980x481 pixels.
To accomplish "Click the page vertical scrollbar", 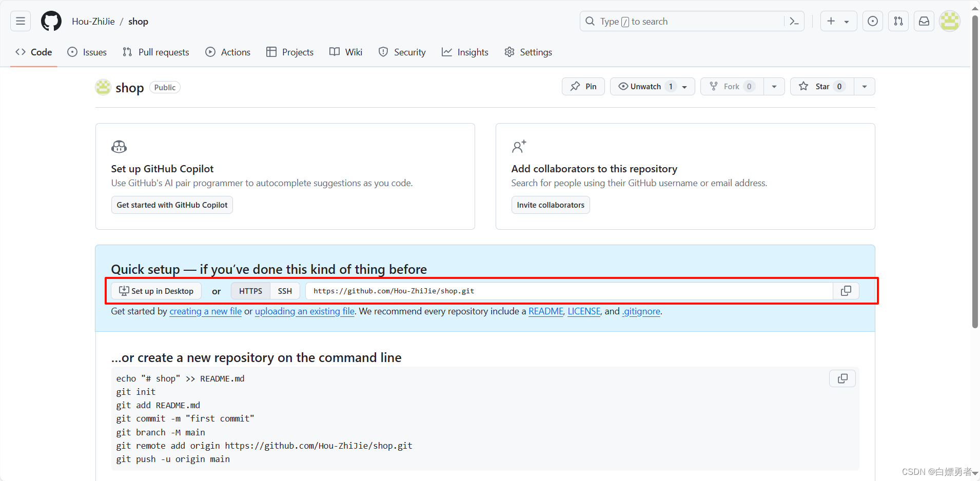I will point(975,172).
